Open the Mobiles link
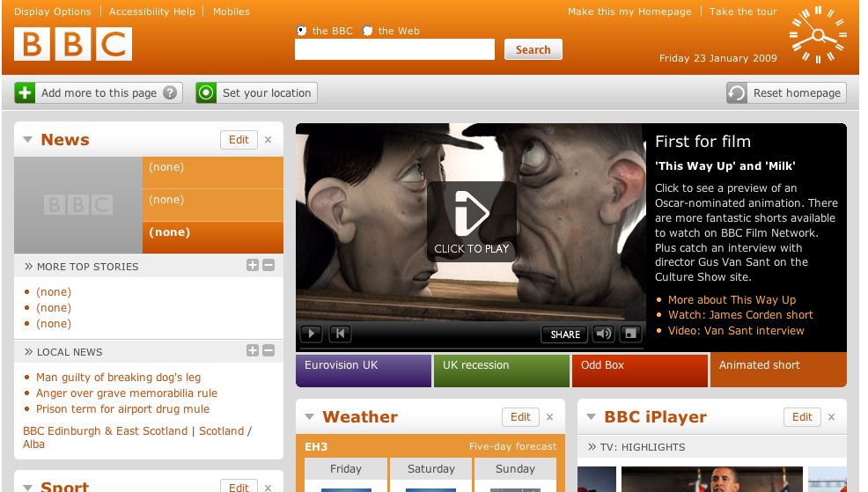 232,11
